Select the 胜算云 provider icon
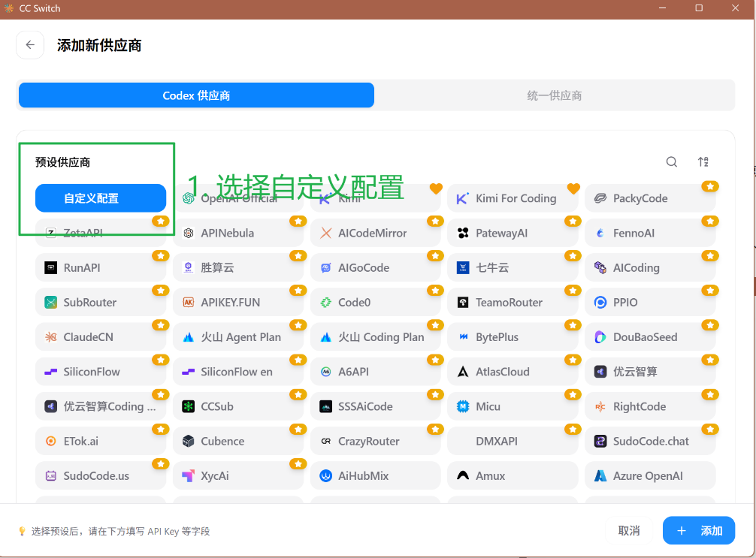The height and width of the screenshot is (558, 756). (189, 268)
